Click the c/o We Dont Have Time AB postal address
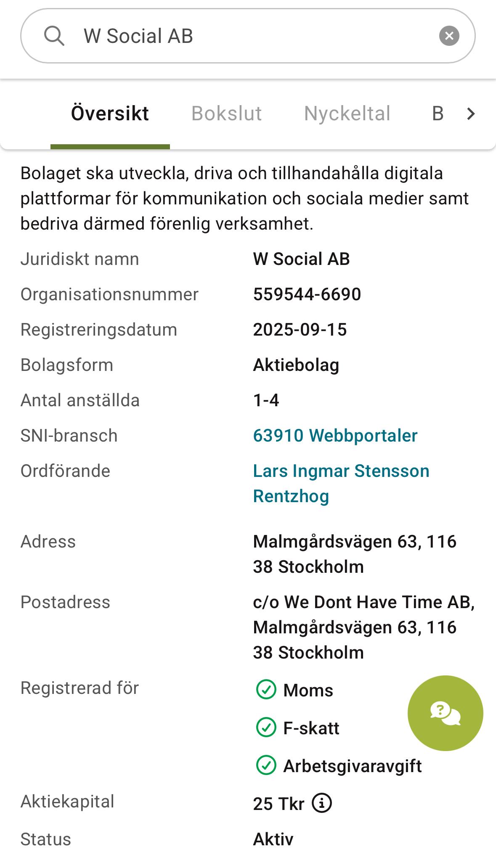This screenshot has width=496, height=868. pos(363,627)
